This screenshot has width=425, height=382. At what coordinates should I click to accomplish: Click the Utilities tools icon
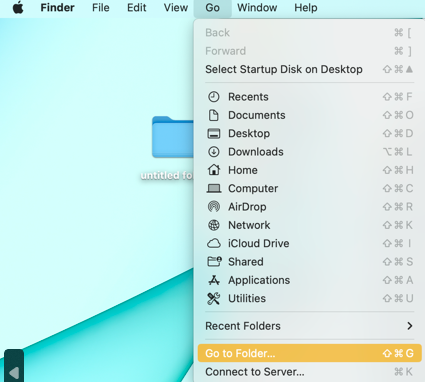click(x=214, y=299)
